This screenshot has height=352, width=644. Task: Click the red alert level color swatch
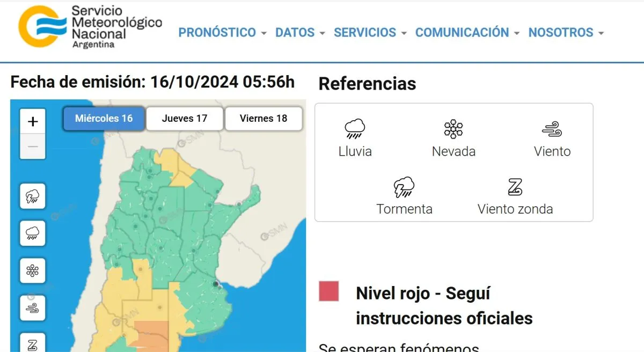point(328,291)
